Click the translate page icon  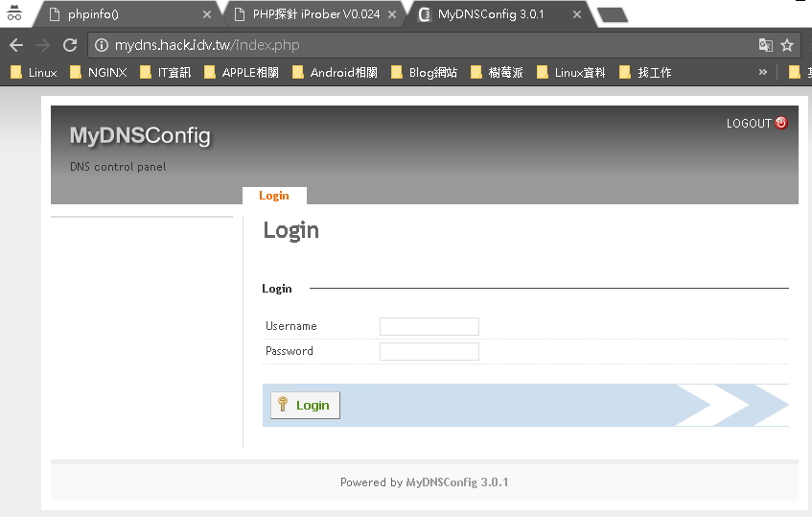pyautogui.click(x=765, y=46)
